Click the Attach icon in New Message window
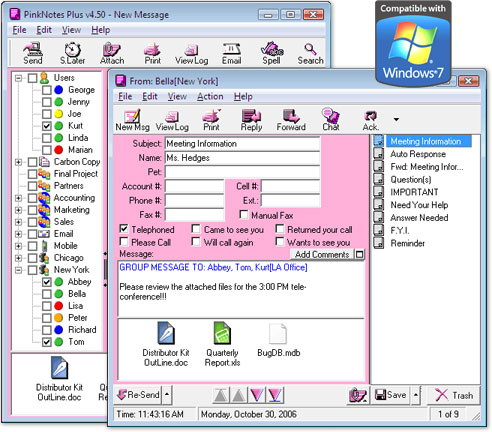492x432 pixels. (x=112, y=53)
